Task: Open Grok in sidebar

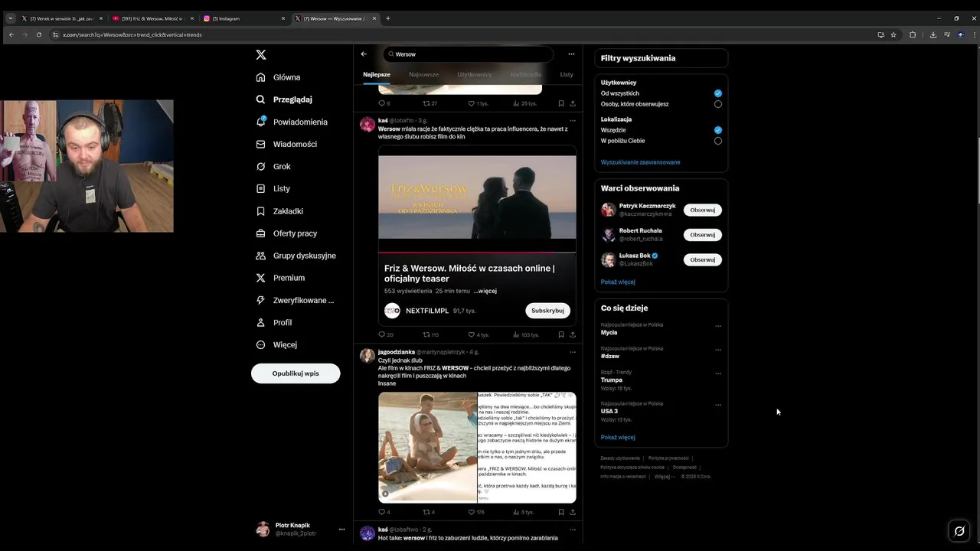Action: pyautogui.click(x=273, y=166)
